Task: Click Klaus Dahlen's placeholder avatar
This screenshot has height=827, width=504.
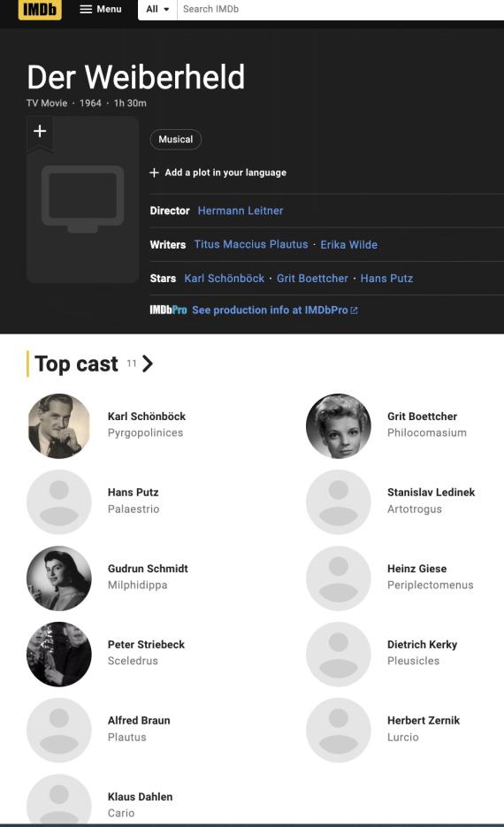Action: pyautogui.click(x=59, y=800)
